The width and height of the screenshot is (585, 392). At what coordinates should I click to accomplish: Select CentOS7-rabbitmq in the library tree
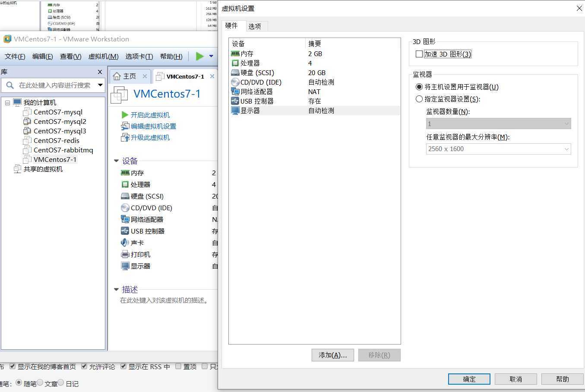click(x=63, y=150)
